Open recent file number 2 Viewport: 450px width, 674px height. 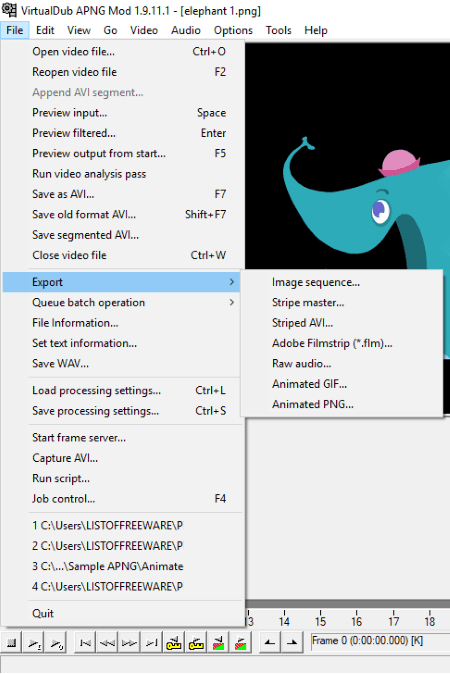(123, 546)
